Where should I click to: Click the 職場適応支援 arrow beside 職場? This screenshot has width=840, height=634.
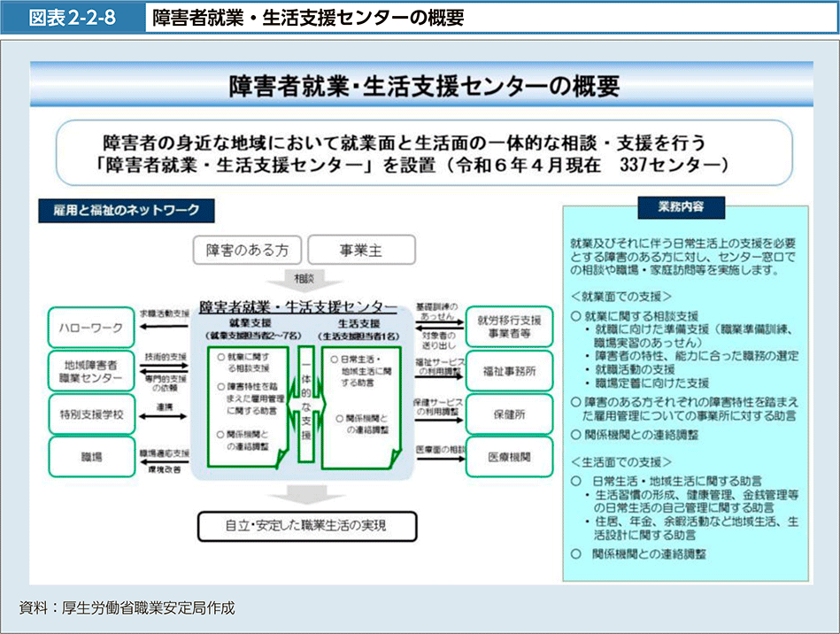163,458
